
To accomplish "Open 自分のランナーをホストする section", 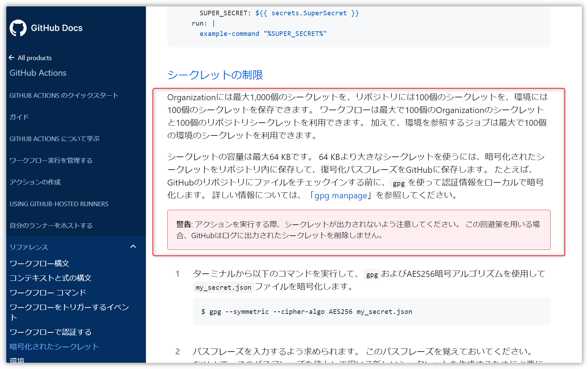I will coord(51,226).
